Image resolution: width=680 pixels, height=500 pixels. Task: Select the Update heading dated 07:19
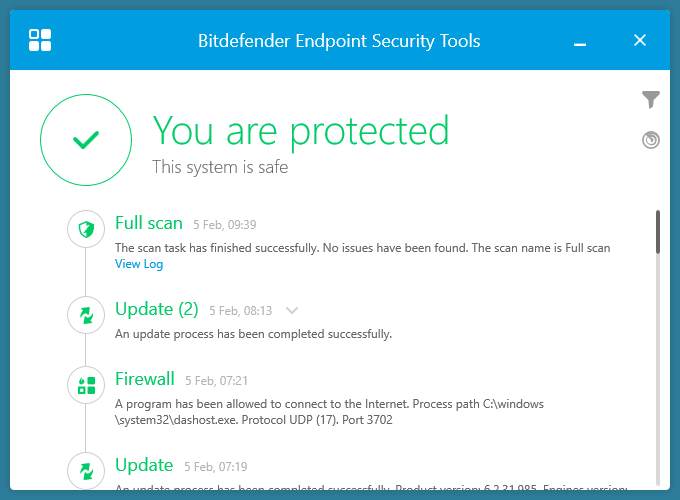(144, 465)
